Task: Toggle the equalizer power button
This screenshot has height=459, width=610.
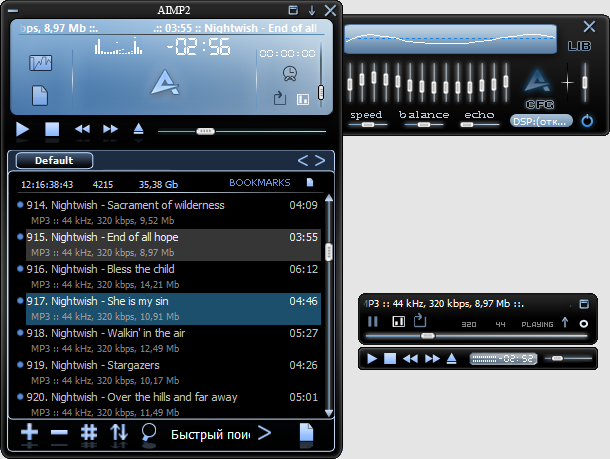Action: point(587,121)
